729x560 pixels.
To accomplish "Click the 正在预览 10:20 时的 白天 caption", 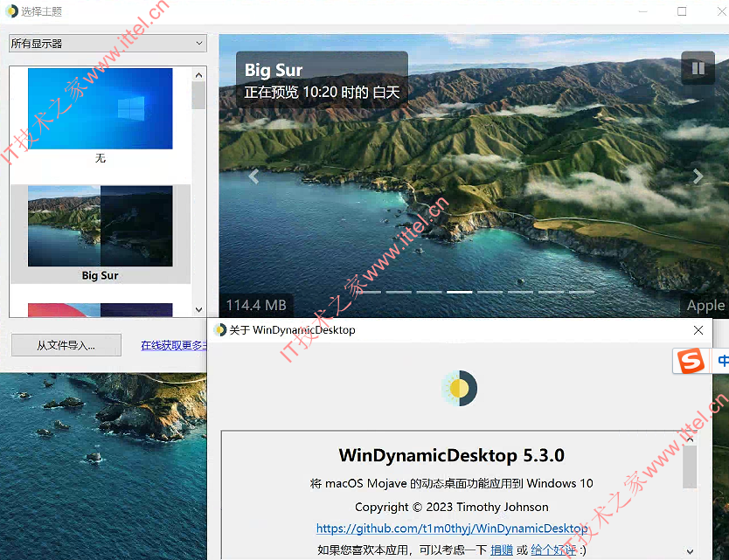I will point(323,92).
